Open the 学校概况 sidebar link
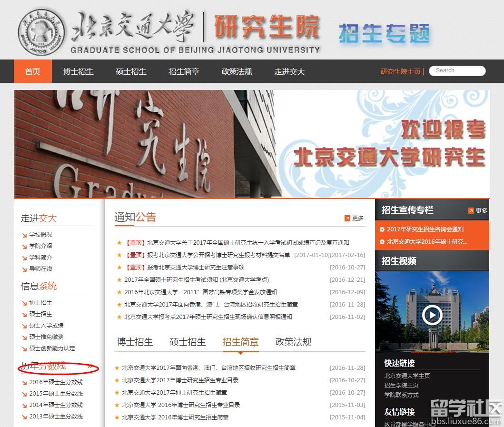504x427 pixels. pos(40,235)
